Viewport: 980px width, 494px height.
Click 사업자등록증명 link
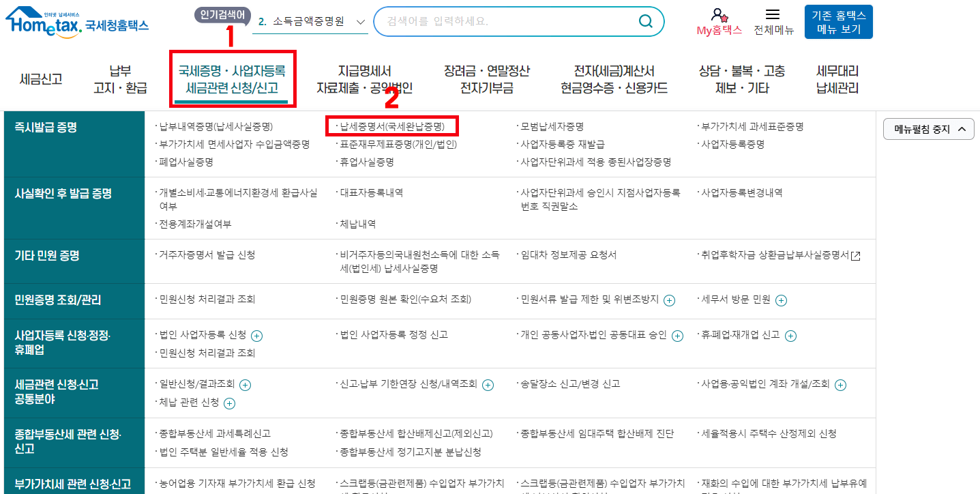pos(732,144)
